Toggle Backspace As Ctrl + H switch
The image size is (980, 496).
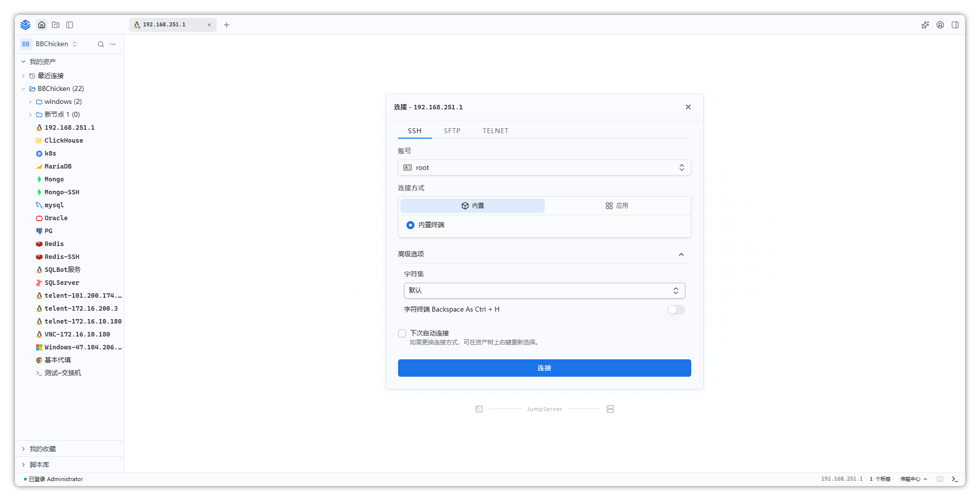tap(676, 310)
